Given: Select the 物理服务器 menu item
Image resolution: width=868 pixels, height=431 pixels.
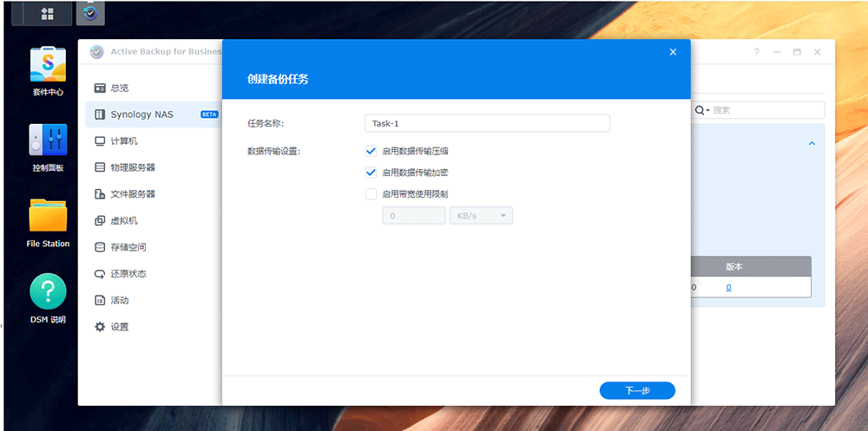Looking at the screenshot, I should tap(154, 167).
